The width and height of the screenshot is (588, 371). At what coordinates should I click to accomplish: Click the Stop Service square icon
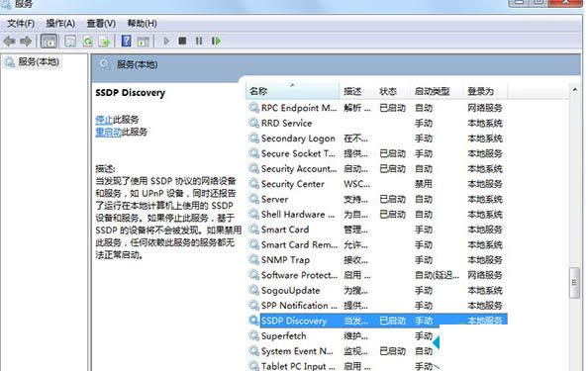[182, 41]
